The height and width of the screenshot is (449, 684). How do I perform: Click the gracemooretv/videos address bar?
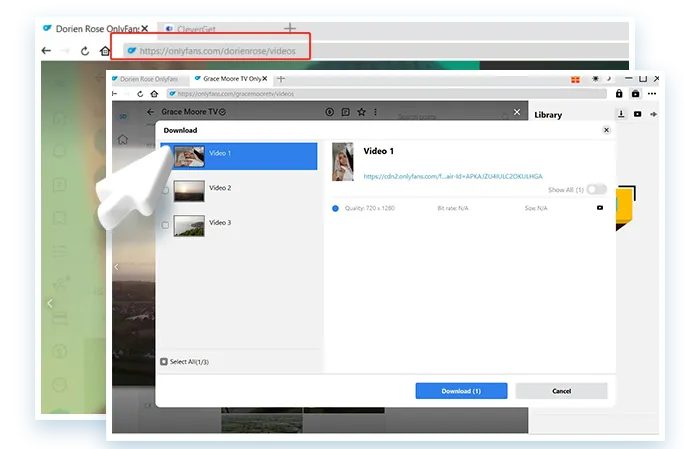click(x=386, y=94)
